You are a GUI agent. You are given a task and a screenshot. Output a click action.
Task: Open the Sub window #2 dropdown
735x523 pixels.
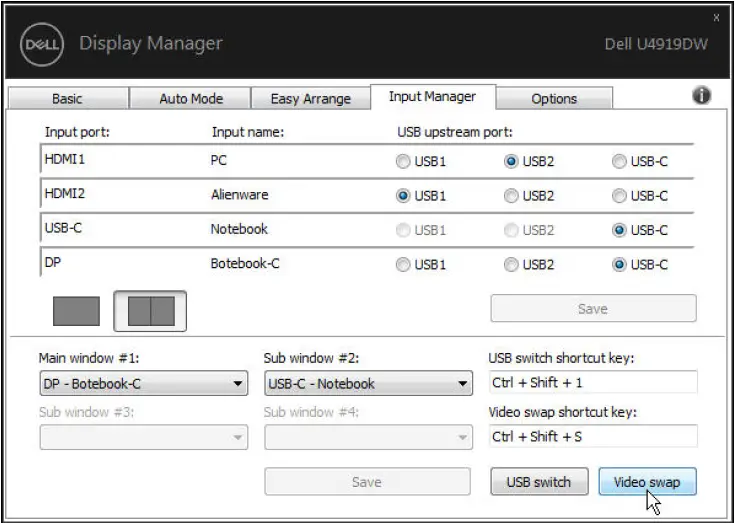pyautogui.click(x=368, y=383)
